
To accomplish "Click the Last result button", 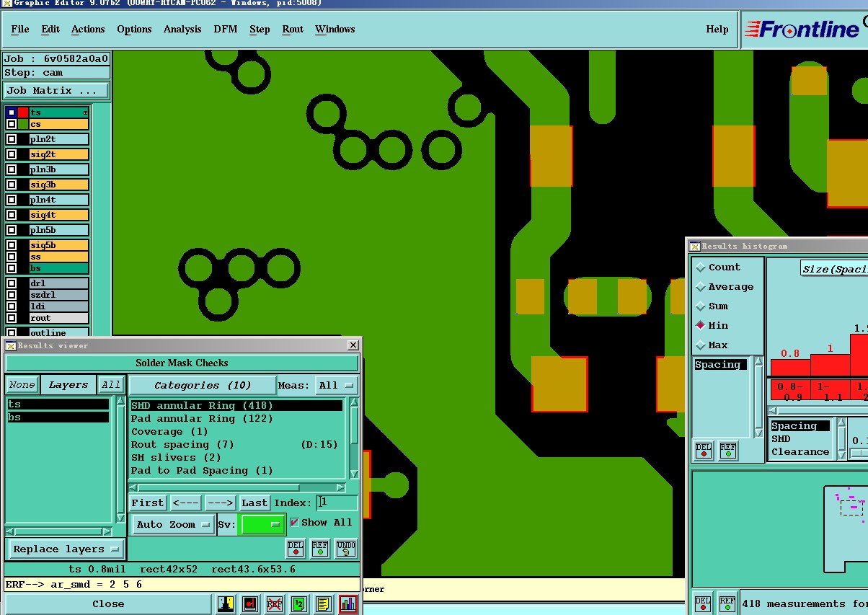I will pyautogui.click(x=254, y=503).
